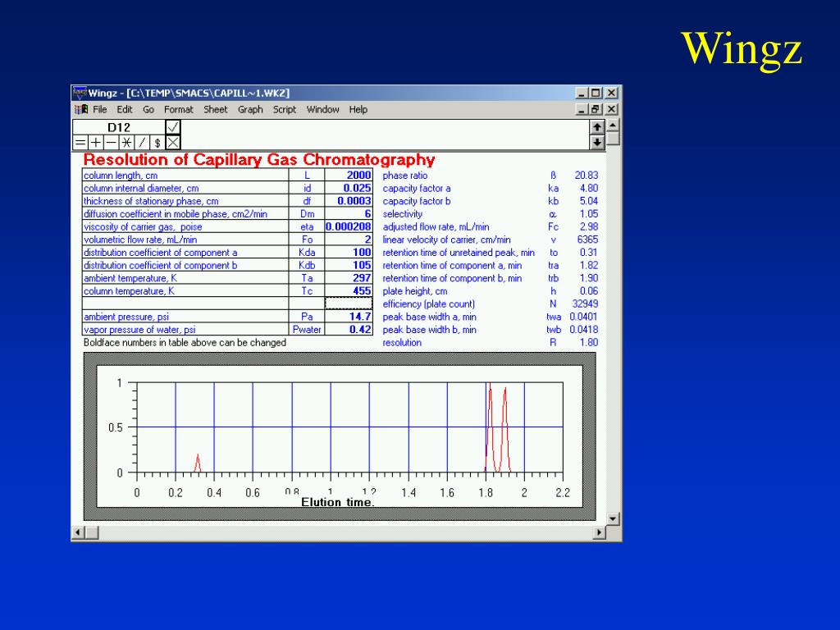840x630 pixels.
Task: Open the Format menu
Action: coord(178,109)
